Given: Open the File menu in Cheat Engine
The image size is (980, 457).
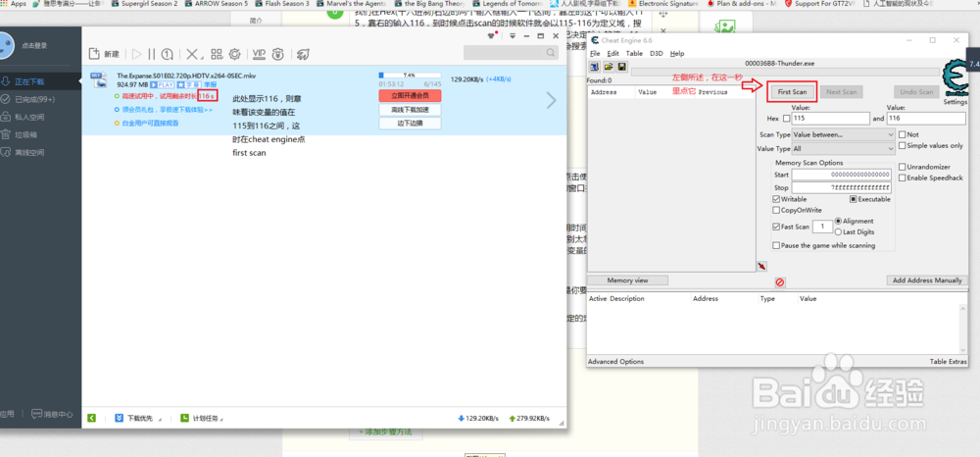Looking at the screenshot, I should click(596, 53).
